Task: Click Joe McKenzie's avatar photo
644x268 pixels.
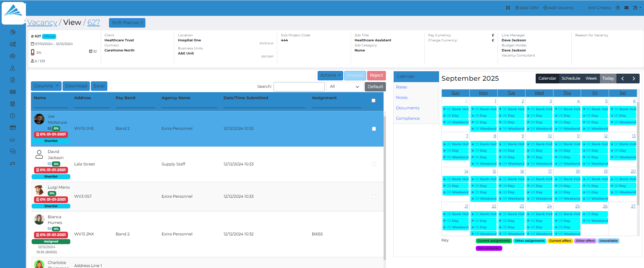Action: (x=39, y=119)
